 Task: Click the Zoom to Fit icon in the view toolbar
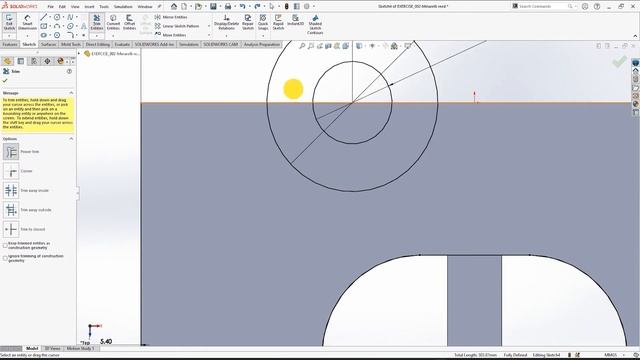pyautogui.click(x=302, y=46)
